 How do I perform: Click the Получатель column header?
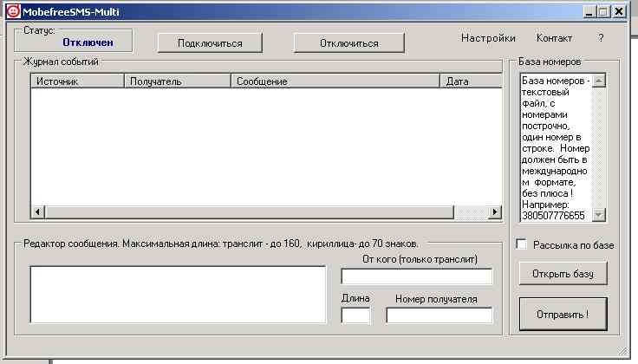click(178, 81)
